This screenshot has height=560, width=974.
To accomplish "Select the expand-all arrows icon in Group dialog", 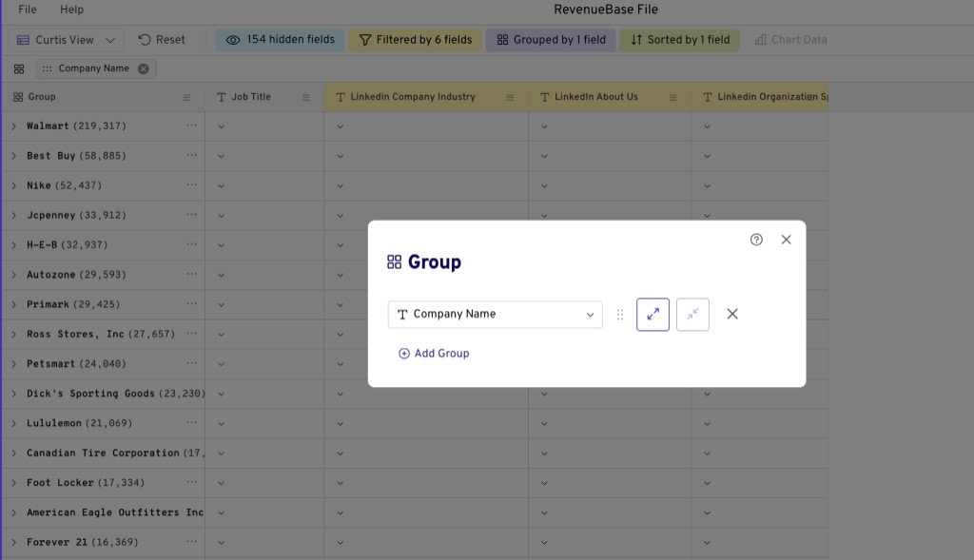I will 653,314.
